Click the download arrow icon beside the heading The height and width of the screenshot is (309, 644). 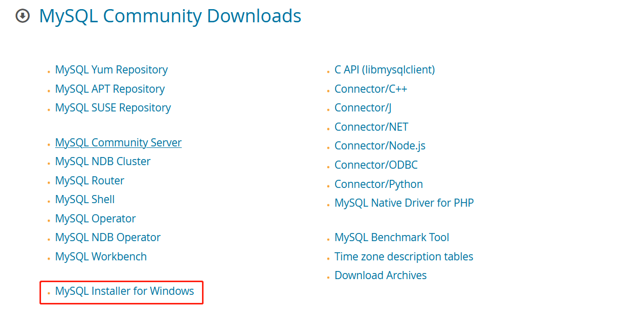click(x=23, y=16)
